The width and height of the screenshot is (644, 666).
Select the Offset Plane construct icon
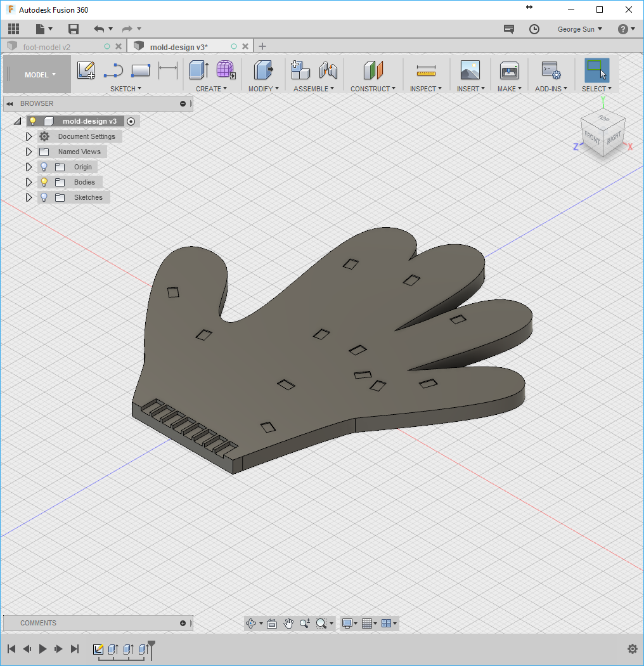click(x=373, y=70)
